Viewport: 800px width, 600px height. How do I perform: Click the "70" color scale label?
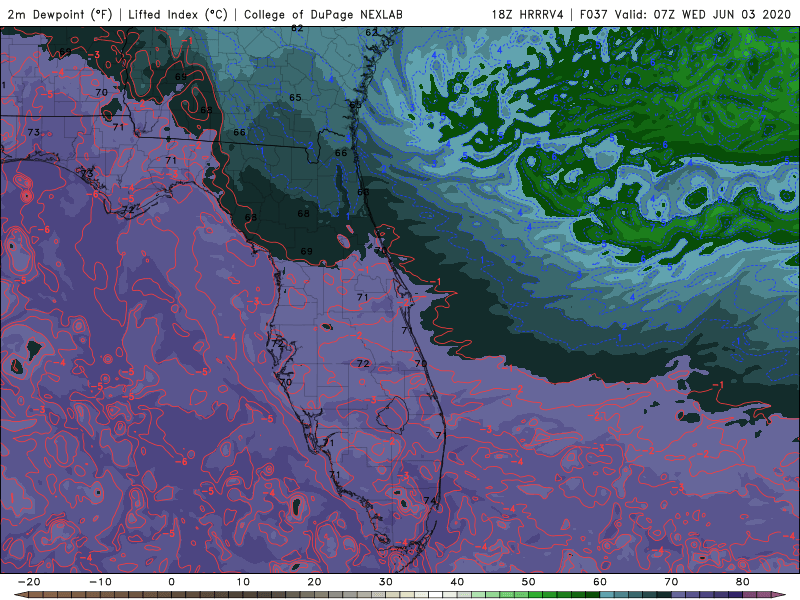coord(671,582)
